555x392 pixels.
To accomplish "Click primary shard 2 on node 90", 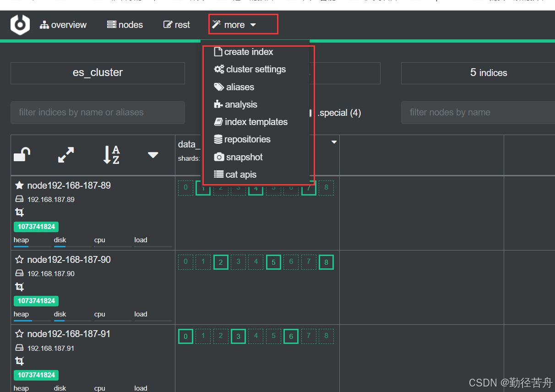I will click(x=221, y=262).
